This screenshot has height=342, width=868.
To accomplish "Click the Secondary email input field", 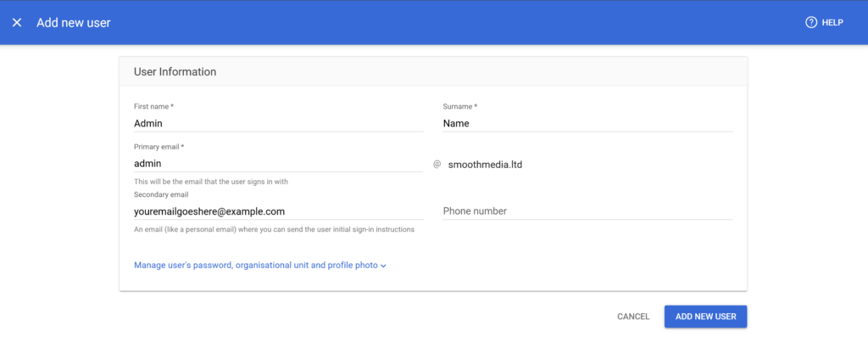I will pos(278,211).
